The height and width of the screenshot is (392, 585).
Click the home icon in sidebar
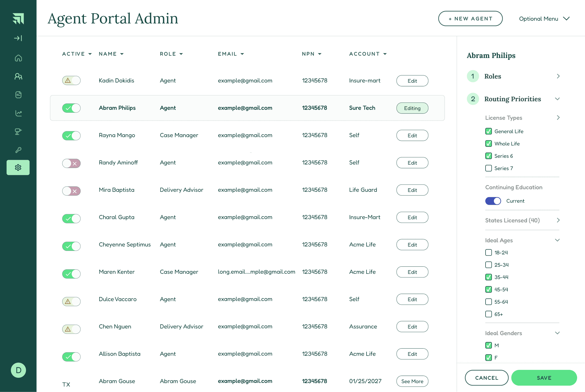[18, 58]
